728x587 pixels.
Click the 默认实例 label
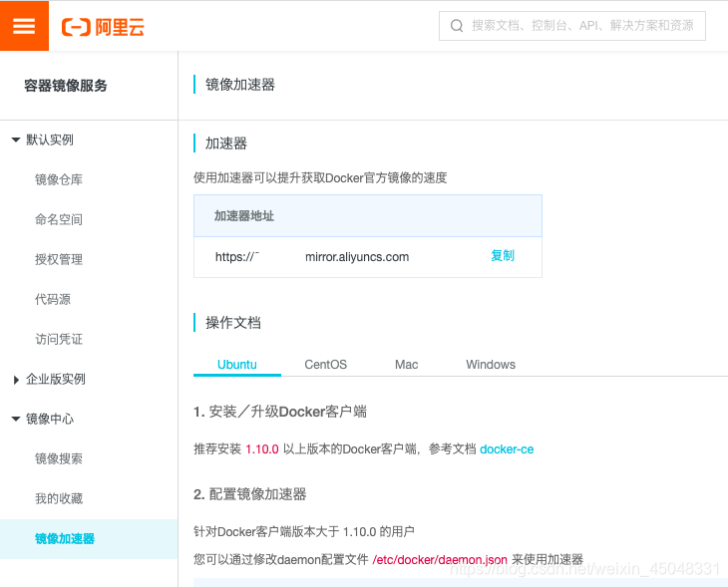[x=50, y=140]
